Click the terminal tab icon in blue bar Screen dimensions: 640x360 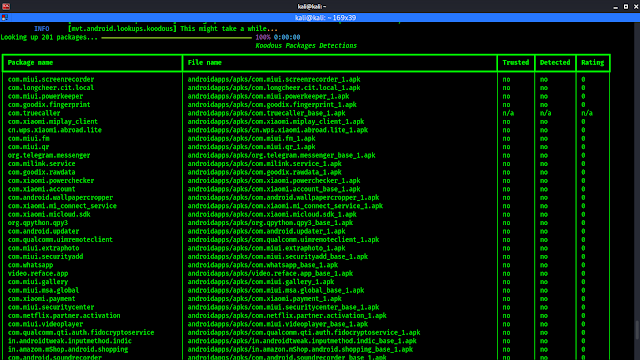(4, 18)
